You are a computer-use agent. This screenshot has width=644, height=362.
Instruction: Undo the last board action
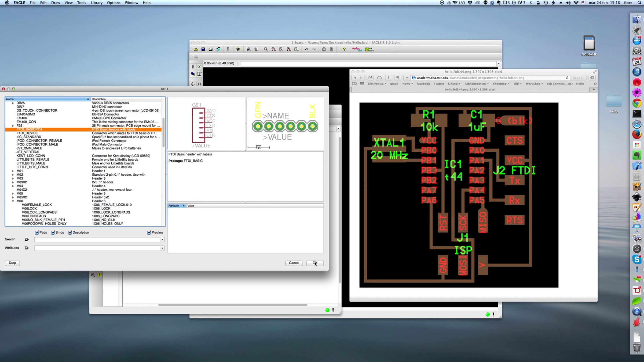pos(306,49)
